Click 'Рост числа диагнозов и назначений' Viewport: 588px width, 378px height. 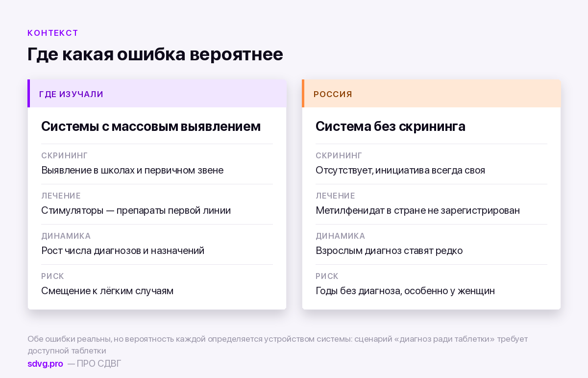(x=122, y=251)
